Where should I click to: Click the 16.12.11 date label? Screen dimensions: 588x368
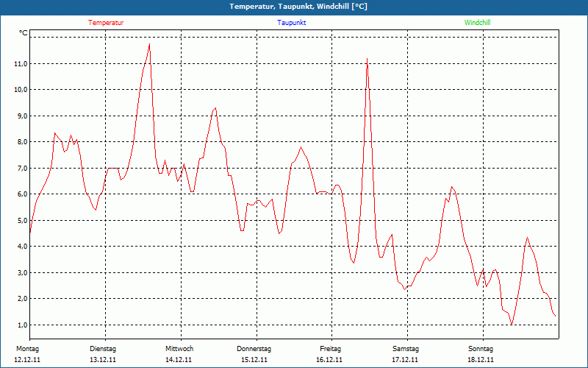(x=329, y=360)
